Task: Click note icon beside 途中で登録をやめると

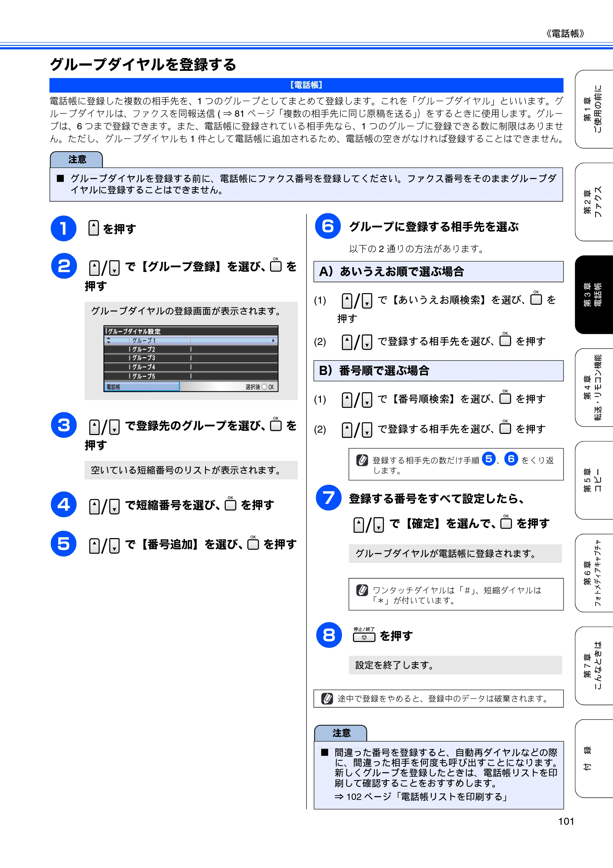Action: coord(327,698)
